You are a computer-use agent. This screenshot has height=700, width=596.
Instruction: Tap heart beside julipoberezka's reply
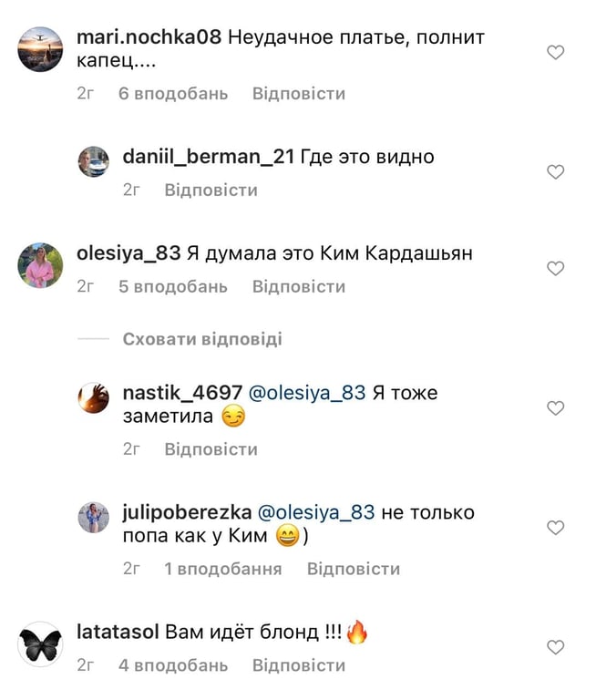(x=555, y=528)
